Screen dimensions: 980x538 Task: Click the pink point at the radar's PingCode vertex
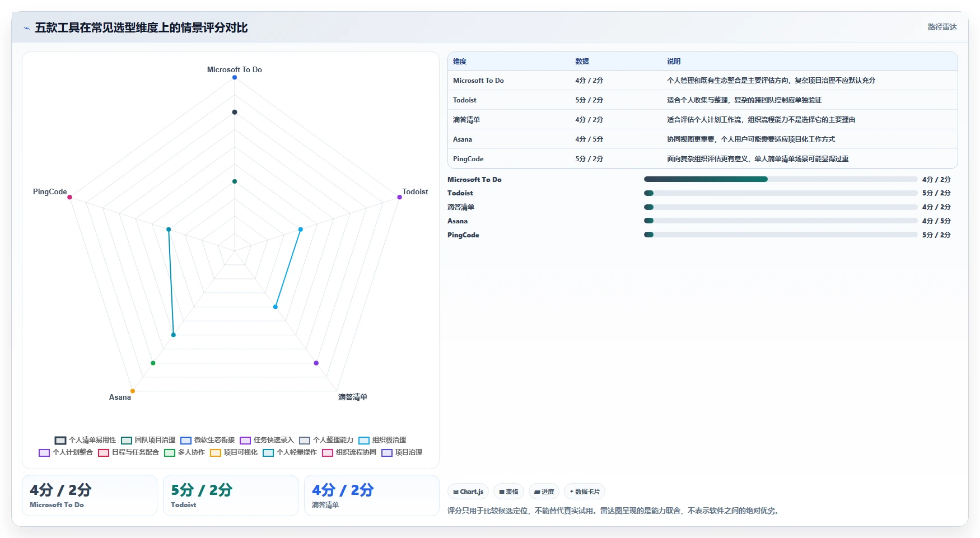[69, 197]
